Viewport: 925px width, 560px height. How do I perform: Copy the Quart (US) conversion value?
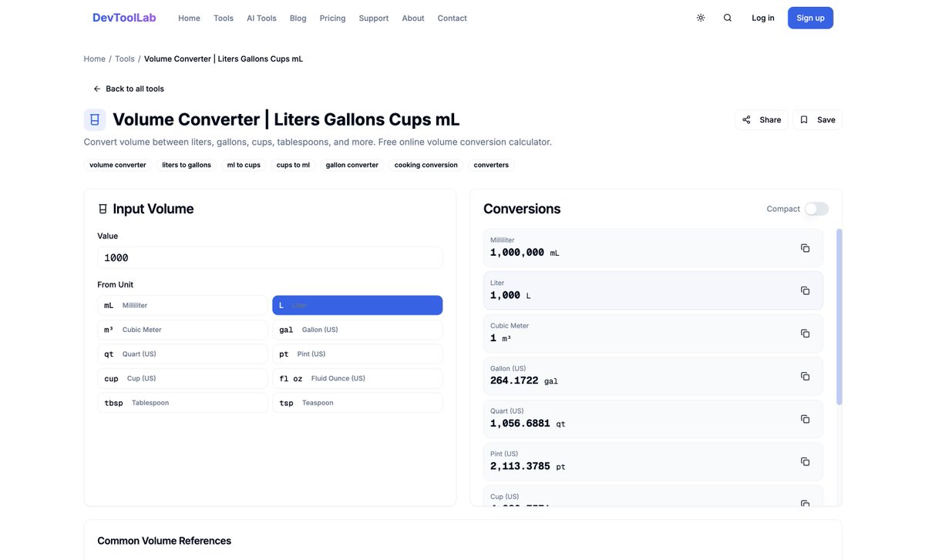coord(805,419)
